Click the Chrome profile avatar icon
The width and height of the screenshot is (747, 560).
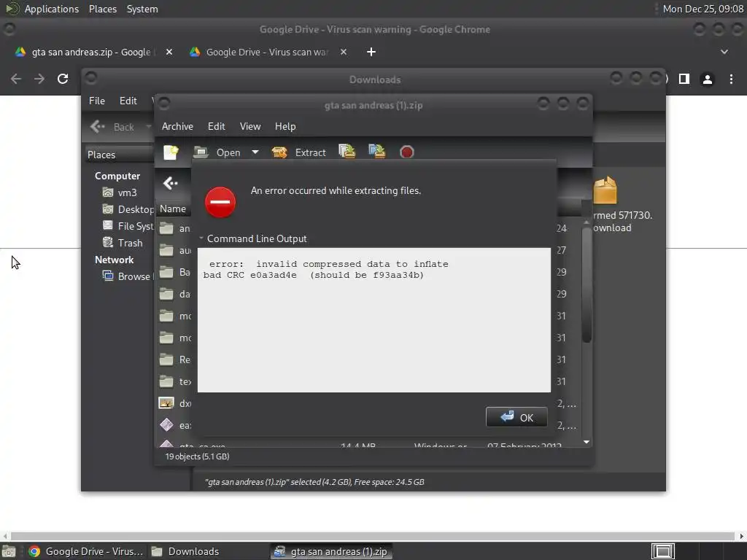pos(708,79)
